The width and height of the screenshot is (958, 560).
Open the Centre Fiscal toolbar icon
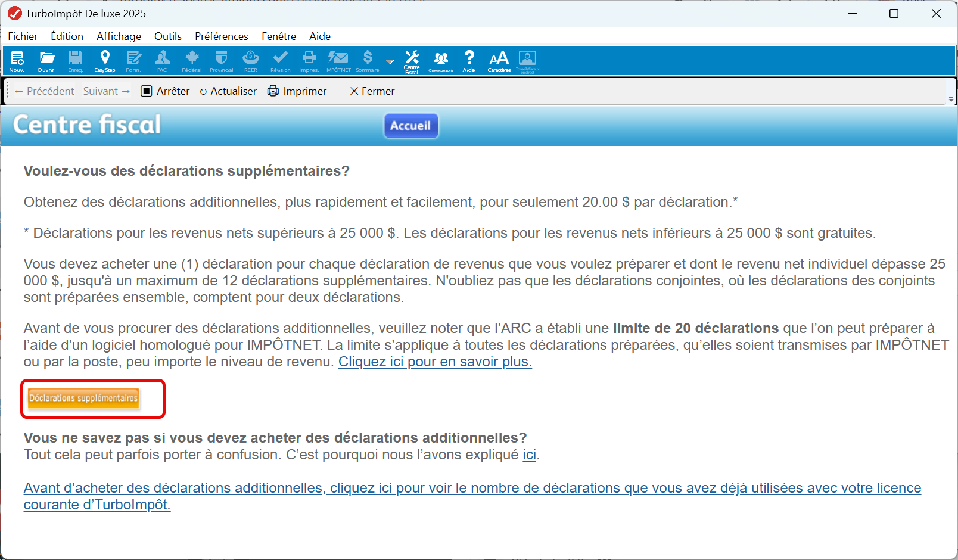412,61
